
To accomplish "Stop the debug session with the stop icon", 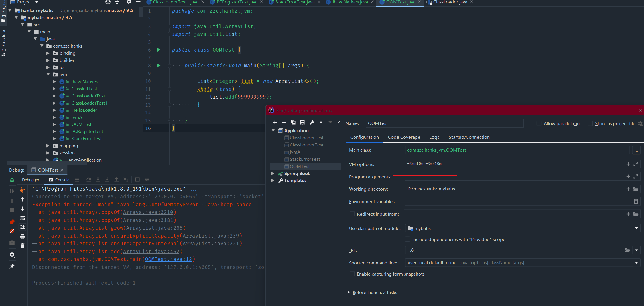I will [x=12, y=210].
